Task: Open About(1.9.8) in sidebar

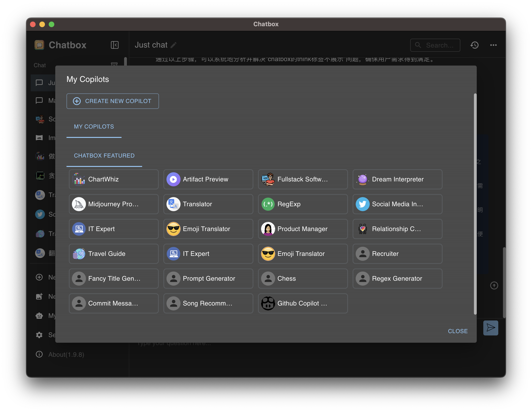Action: click(60, 355)
